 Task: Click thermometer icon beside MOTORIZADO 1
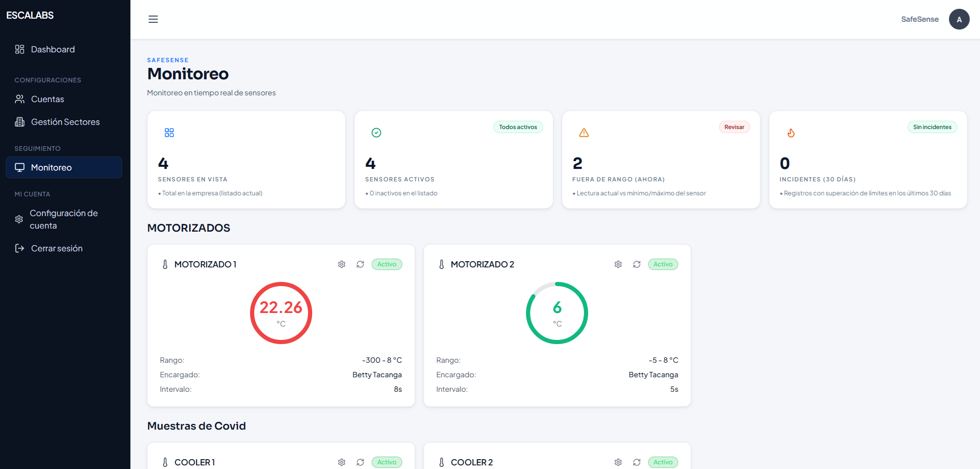pos(165,264)
